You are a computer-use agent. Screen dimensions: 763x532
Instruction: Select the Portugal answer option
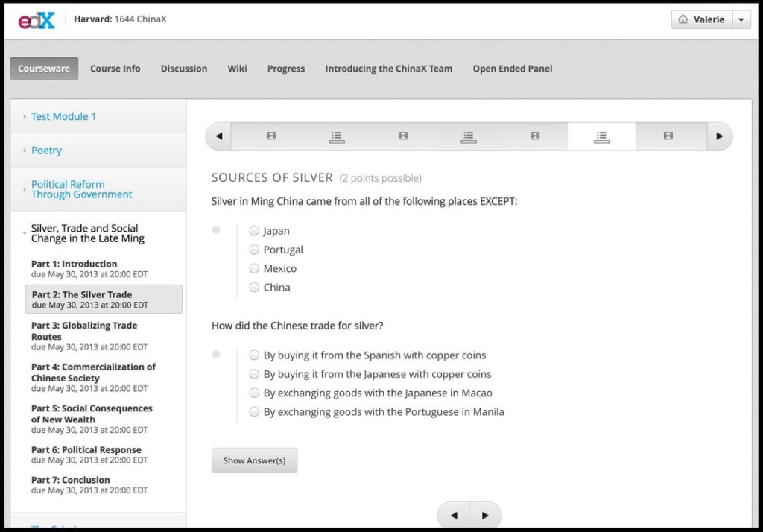click(255, 250)
